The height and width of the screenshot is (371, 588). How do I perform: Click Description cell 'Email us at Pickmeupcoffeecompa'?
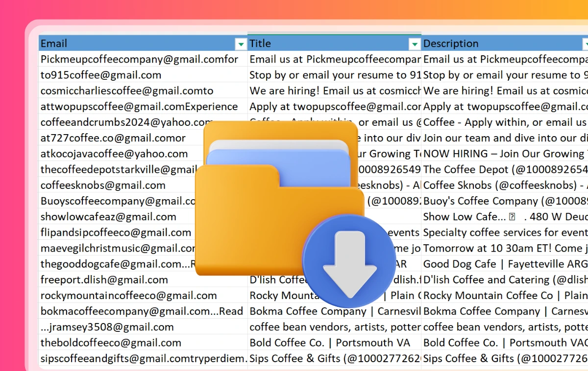(505, 59)
